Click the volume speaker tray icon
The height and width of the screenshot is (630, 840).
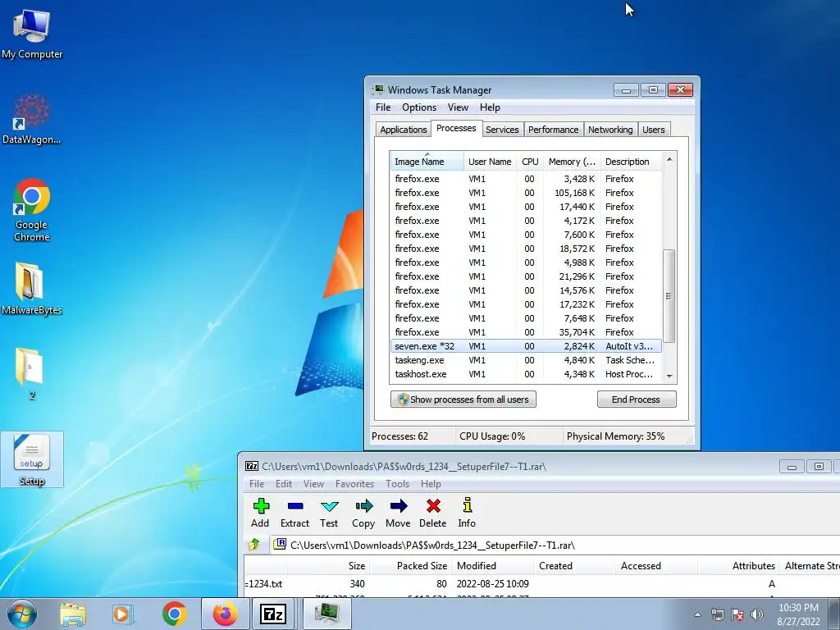tap(757, 614)
